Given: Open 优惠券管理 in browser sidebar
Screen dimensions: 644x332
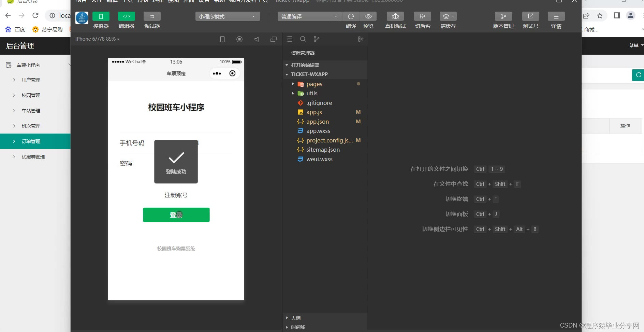Looking at the screenshot, I should pyautogui.click(x=35, y=157).
